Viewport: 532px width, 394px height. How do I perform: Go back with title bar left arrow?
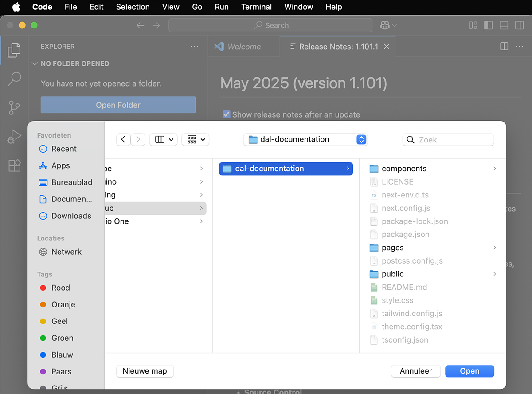(141, 25)
